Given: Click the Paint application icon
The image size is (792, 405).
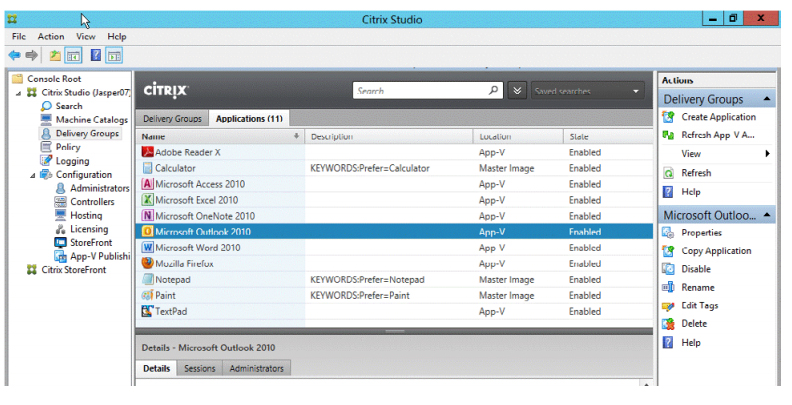Looking at the screenshot, I should [147, 295].
